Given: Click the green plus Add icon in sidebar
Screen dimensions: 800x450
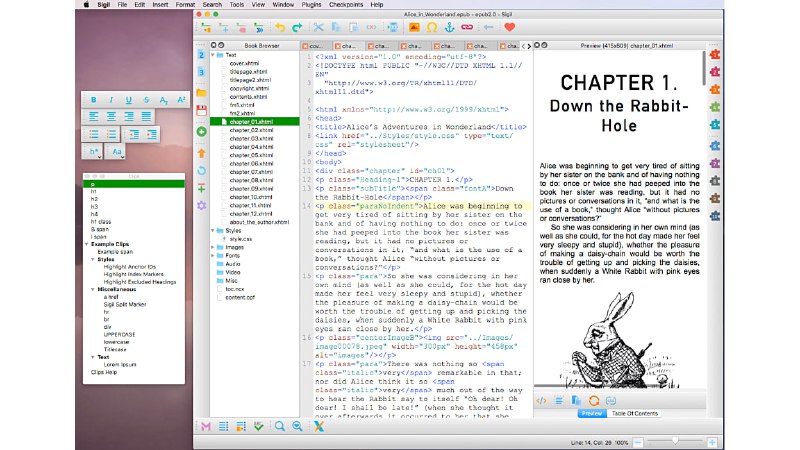Looking at the screenshot, I should click(202, 131).
